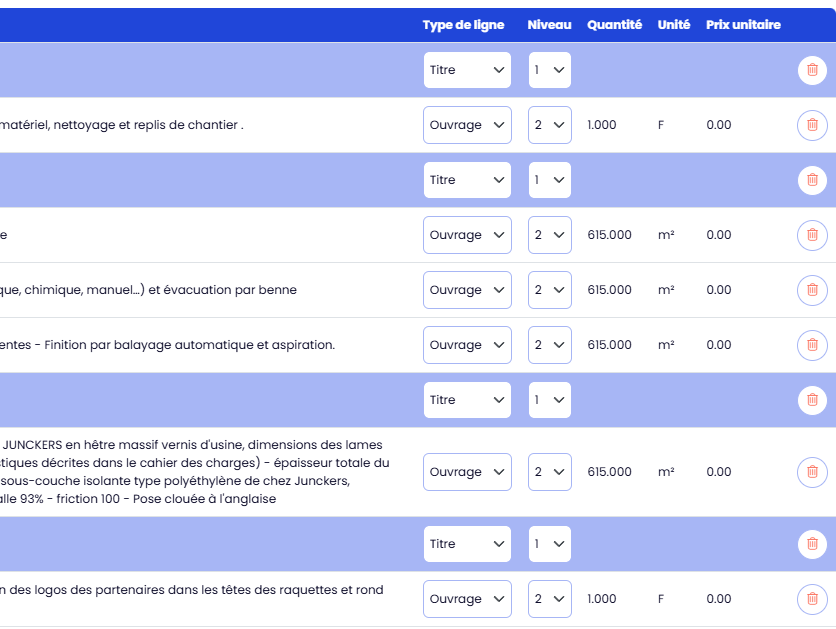
Task: Delete the "nettoyage et replis de chantier" line
Action: [x=811, y=125]
